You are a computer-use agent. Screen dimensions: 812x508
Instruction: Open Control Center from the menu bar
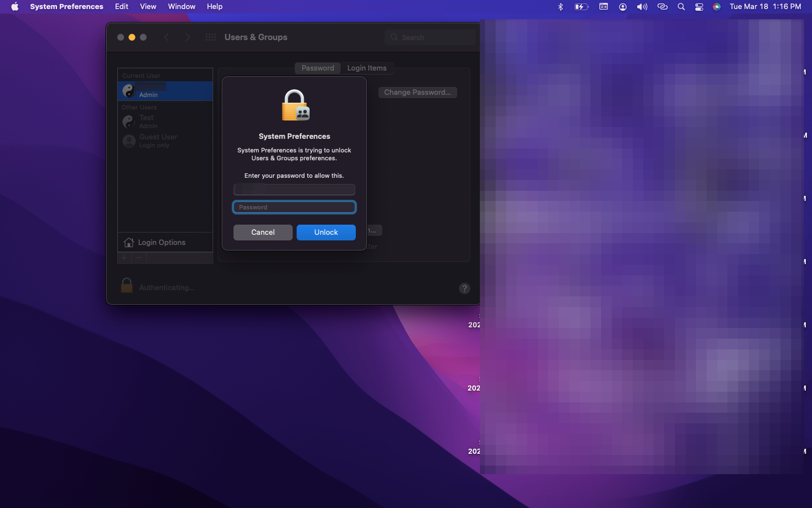tap(699, 7)
